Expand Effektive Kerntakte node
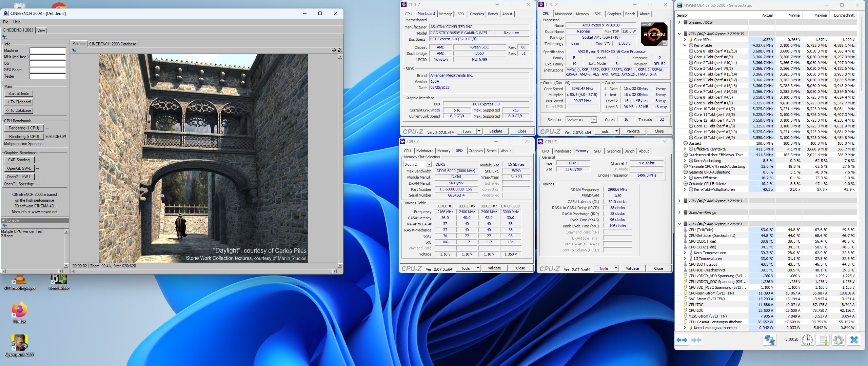 (x=685, y=149)
